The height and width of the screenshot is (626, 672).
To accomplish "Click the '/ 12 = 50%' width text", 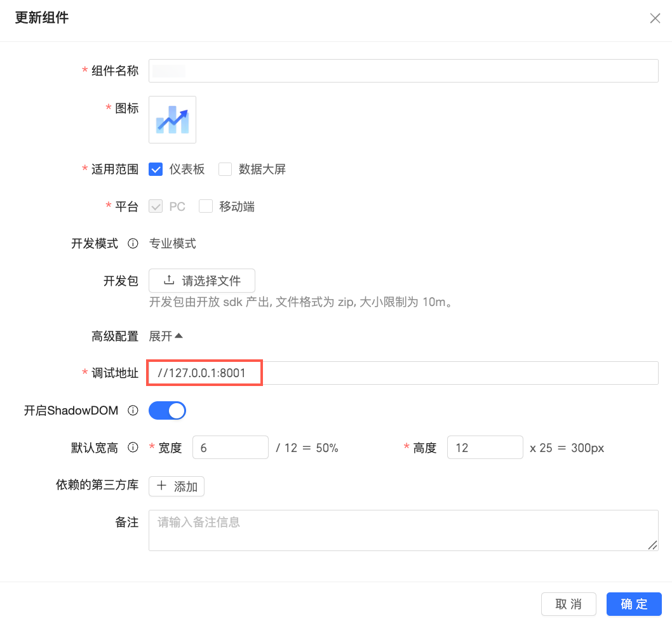I will coord(307,448).
